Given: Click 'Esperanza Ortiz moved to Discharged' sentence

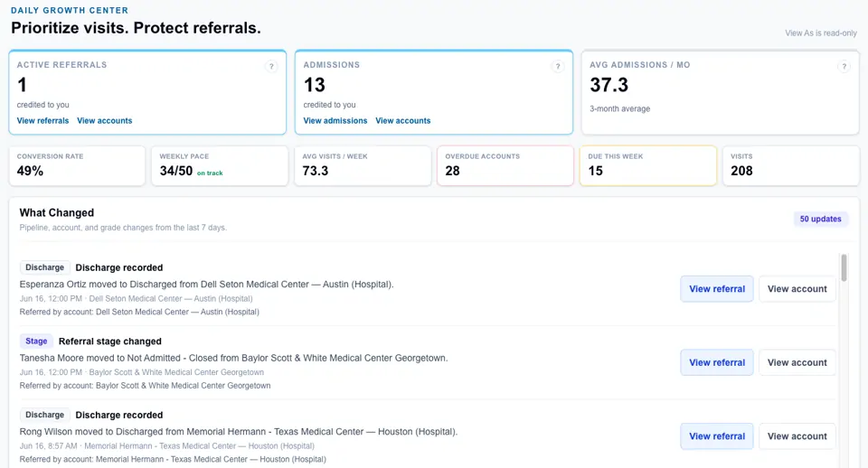Looking at the screenshot, I should [206, 285].
